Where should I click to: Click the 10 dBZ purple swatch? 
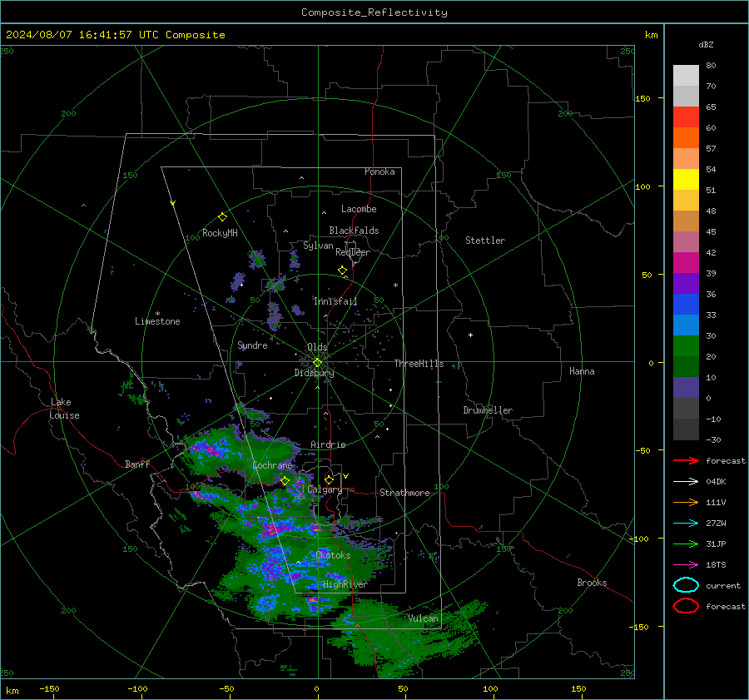click(686, 387)
